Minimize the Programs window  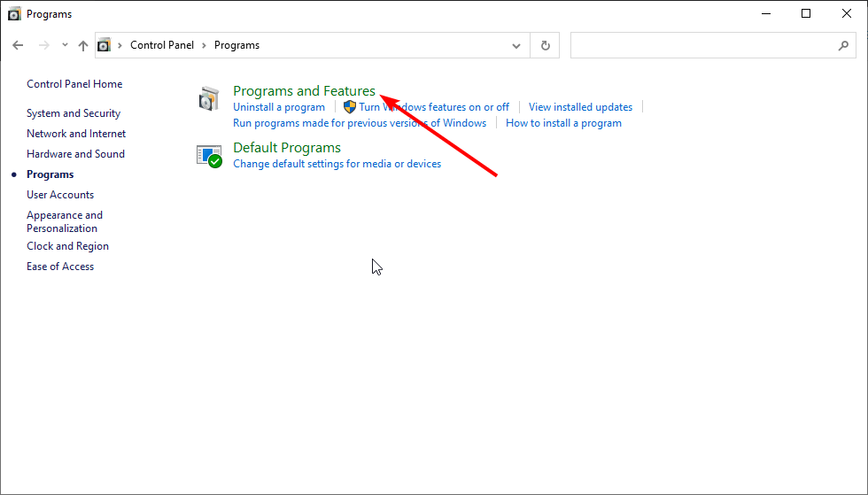[766, 14]
